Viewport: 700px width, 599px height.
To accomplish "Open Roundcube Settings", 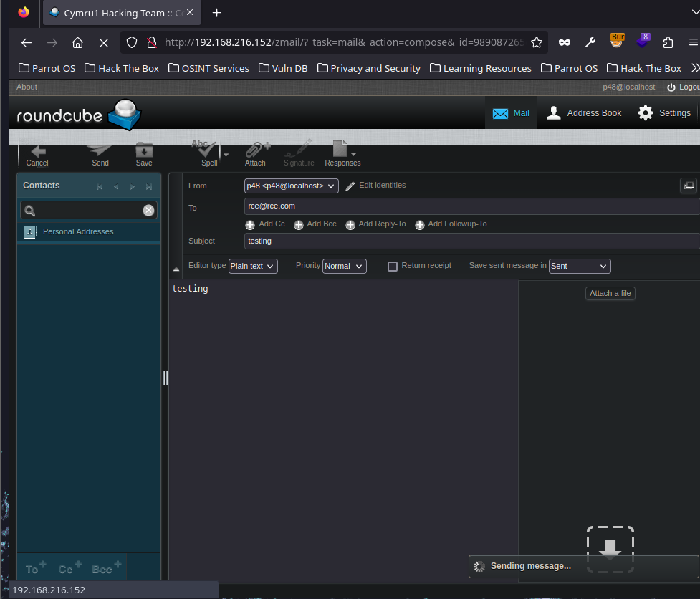I will [x=664, y=113].
